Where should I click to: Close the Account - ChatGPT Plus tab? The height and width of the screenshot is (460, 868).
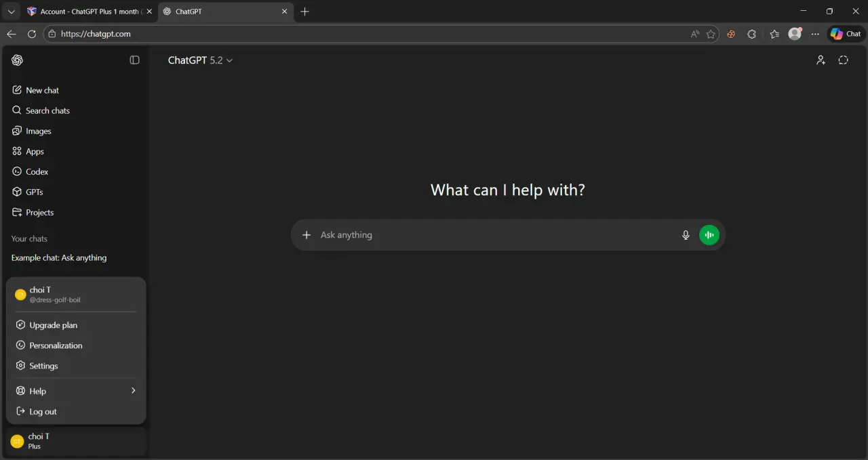coord(149,12)
